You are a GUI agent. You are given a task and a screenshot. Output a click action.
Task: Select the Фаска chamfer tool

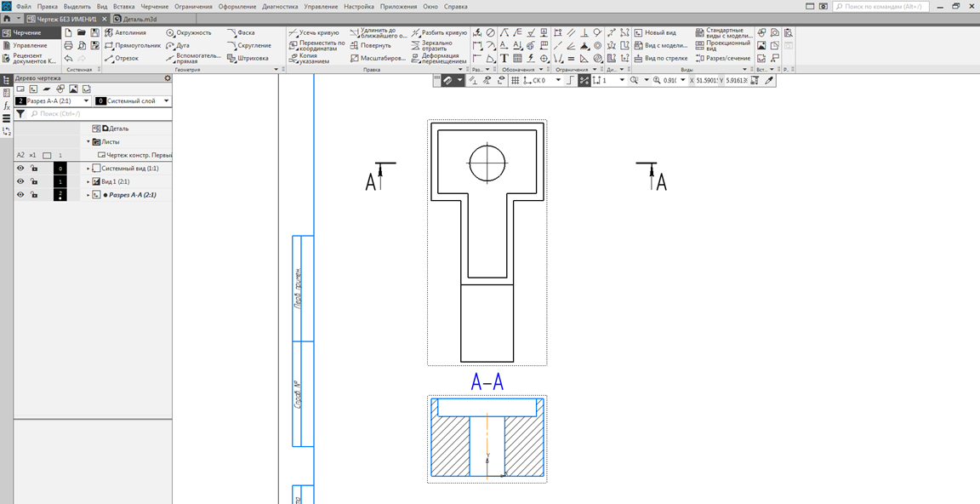point(241,32)
